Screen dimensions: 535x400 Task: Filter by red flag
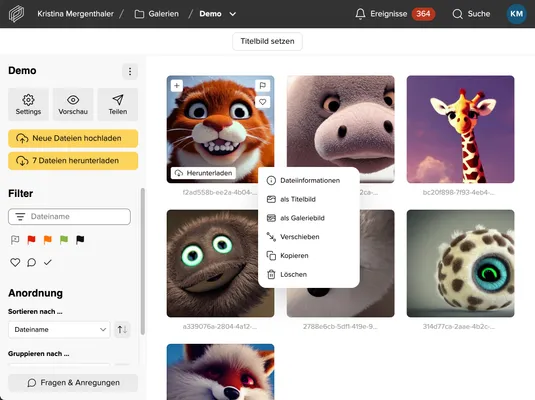31,240
